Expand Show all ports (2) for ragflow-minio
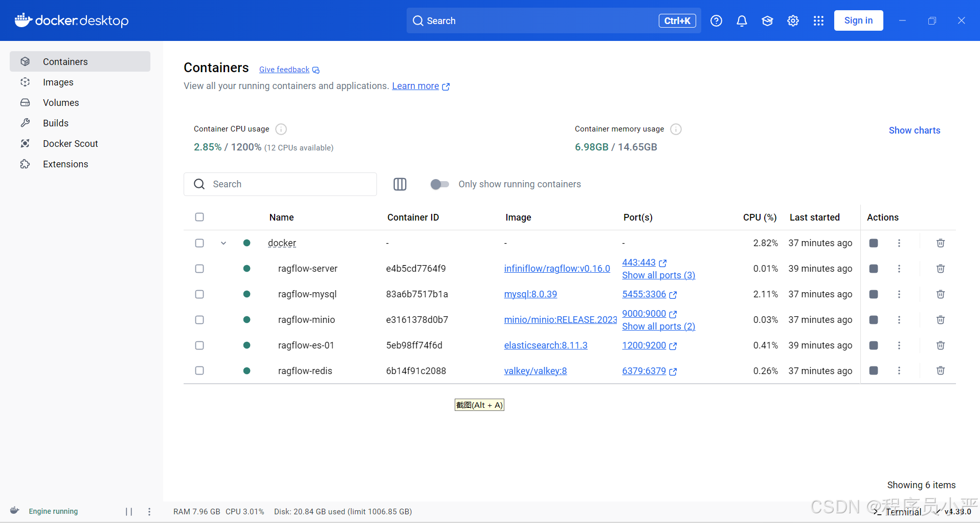 (x=658, y=326)
